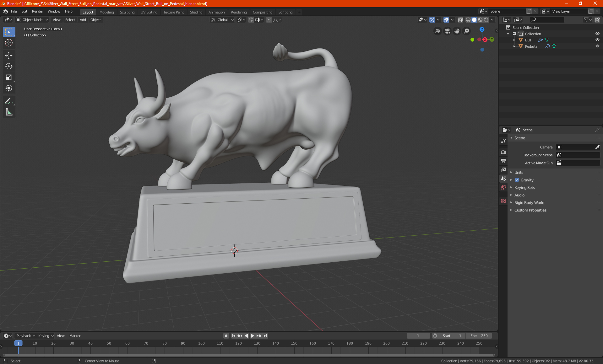Image resolution: width=603 pixels, height=364 pixels.
Task: Hide the Pedestal object in viewport
Action: (x=597, y=46)
